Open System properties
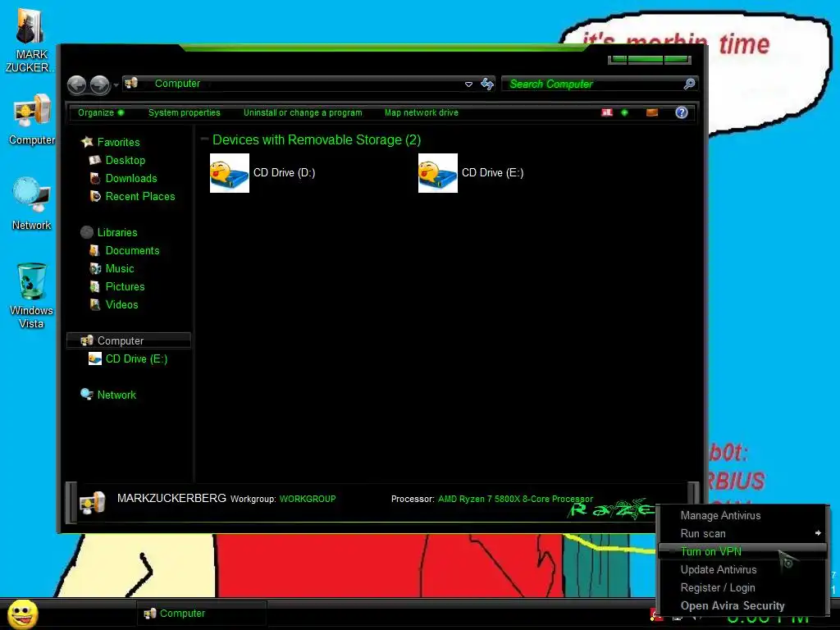Screen dimensions: 840x630 click(x=185, y=112)
